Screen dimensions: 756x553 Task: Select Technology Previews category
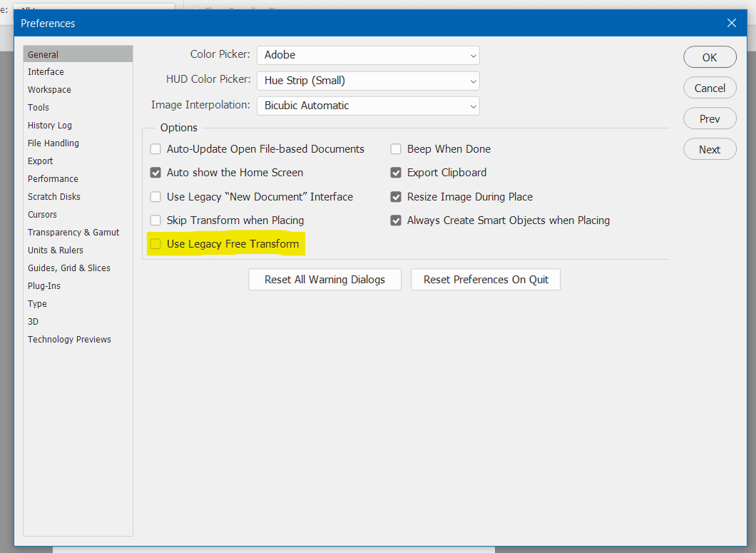(69, 340)
